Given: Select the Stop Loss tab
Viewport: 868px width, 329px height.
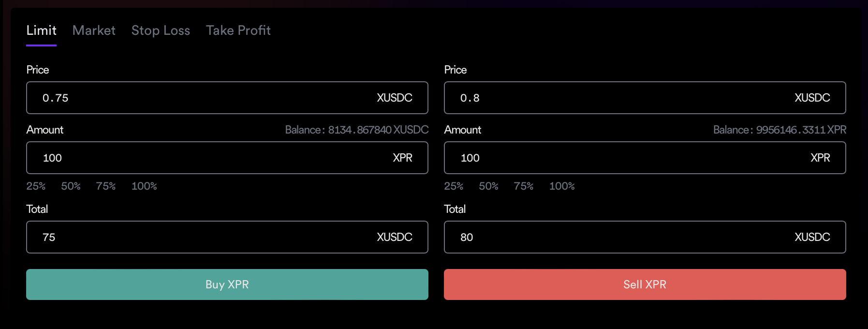Looking at the screenshot, I should pos(161,30).
